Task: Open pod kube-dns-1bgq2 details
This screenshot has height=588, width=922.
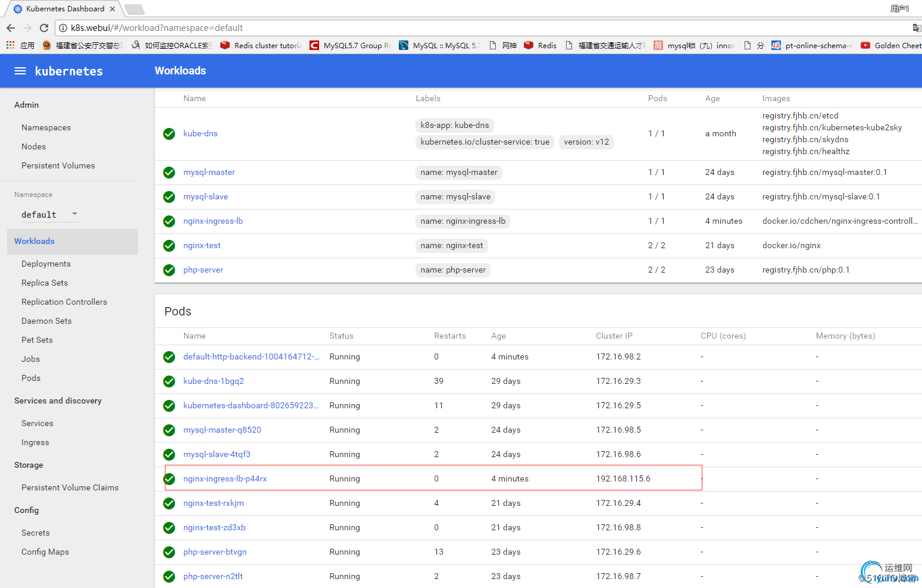Action: tap(213, 381)
